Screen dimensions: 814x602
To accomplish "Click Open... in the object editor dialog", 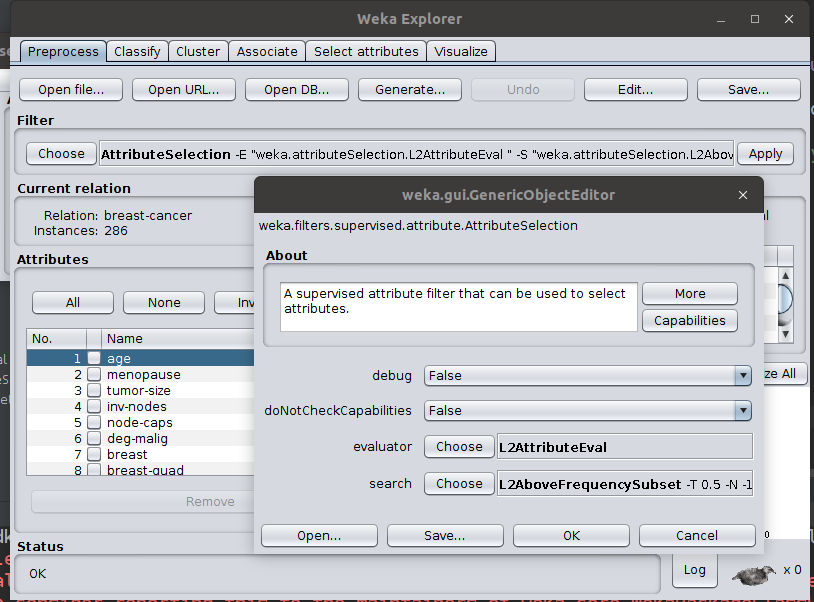I will 319,536.
